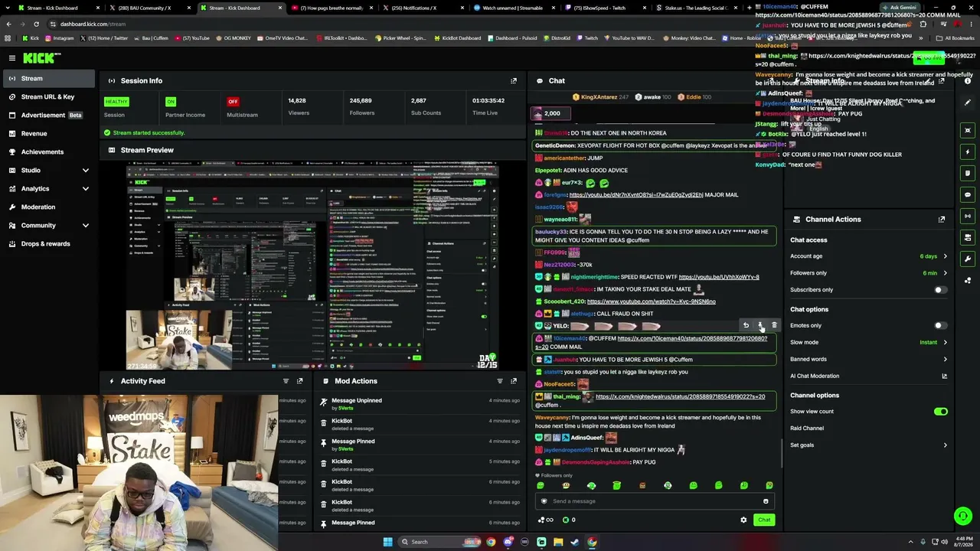Click Raid Channel

pyautogui.click(x=807, y=429)
